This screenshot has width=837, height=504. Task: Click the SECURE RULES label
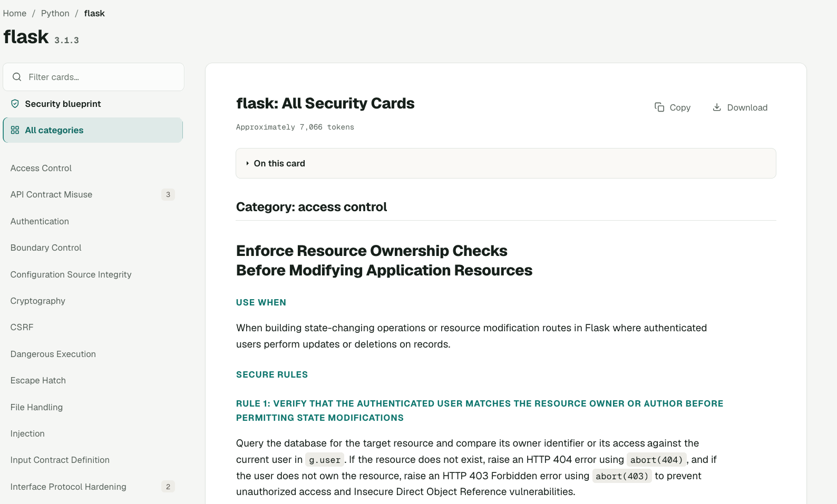pyautogui.click(x=272, y=374)
